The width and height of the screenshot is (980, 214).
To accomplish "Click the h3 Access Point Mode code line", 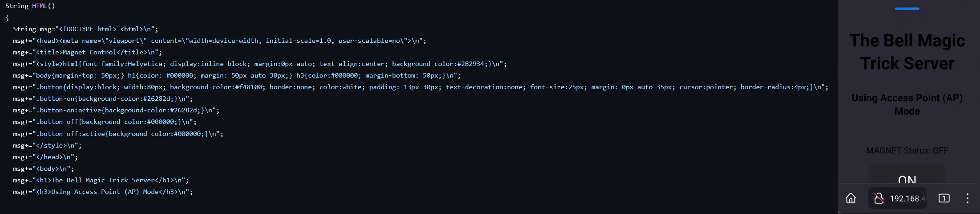I will (103, 192).
